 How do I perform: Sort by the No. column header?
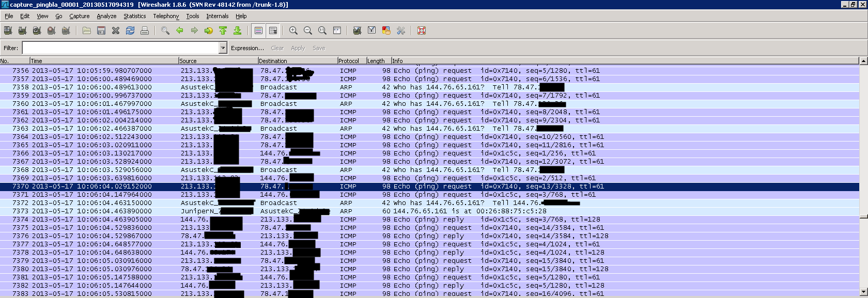14,61
